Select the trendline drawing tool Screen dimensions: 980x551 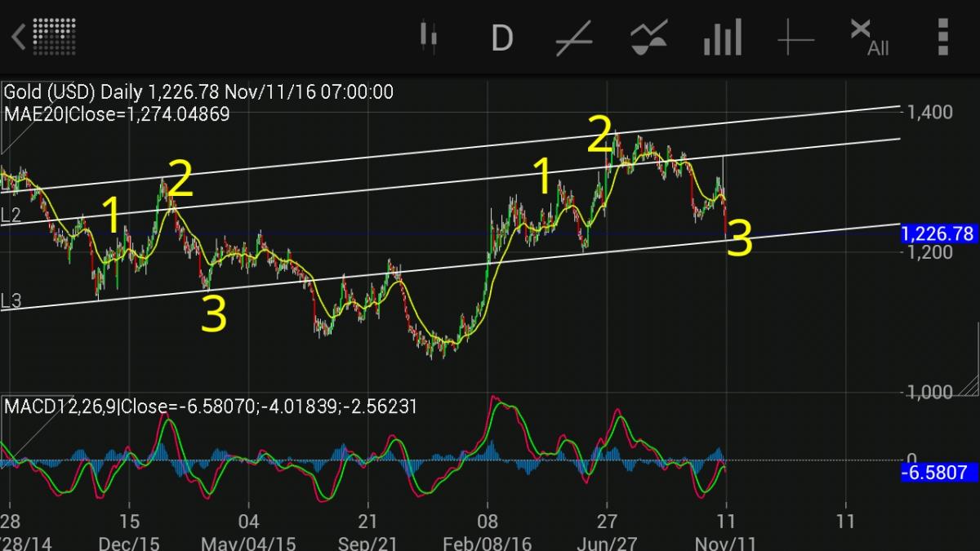(x=573, y=38)
